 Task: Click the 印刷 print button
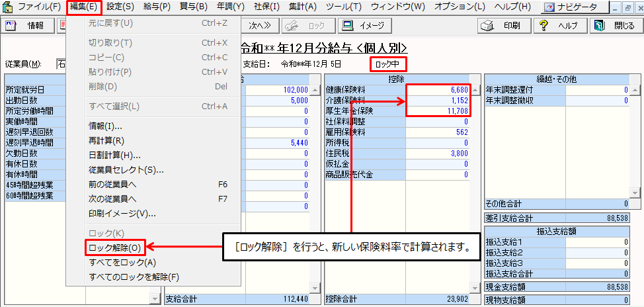pos(500,26)
